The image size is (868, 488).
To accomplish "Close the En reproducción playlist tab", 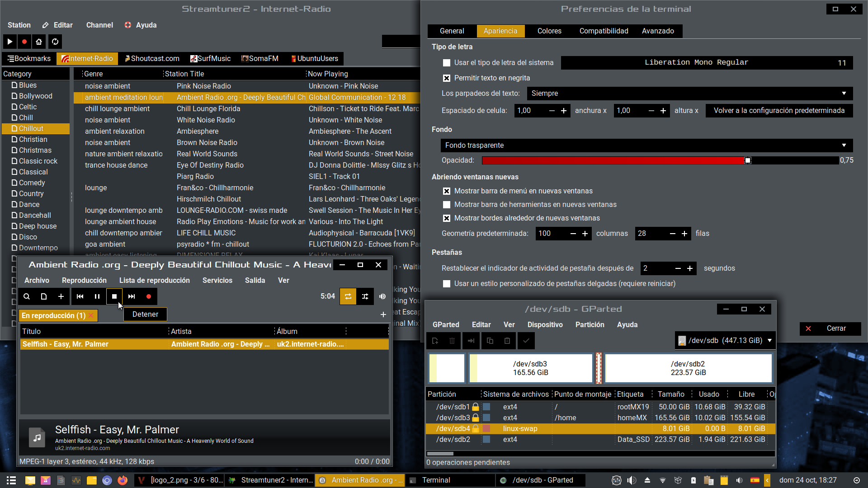I will 91,315.
